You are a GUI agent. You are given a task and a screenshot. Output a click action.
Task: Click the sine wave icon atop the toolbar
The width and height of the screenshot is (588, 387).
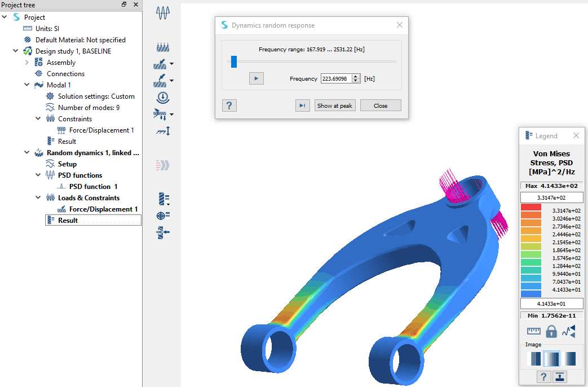tap(163, 13)
